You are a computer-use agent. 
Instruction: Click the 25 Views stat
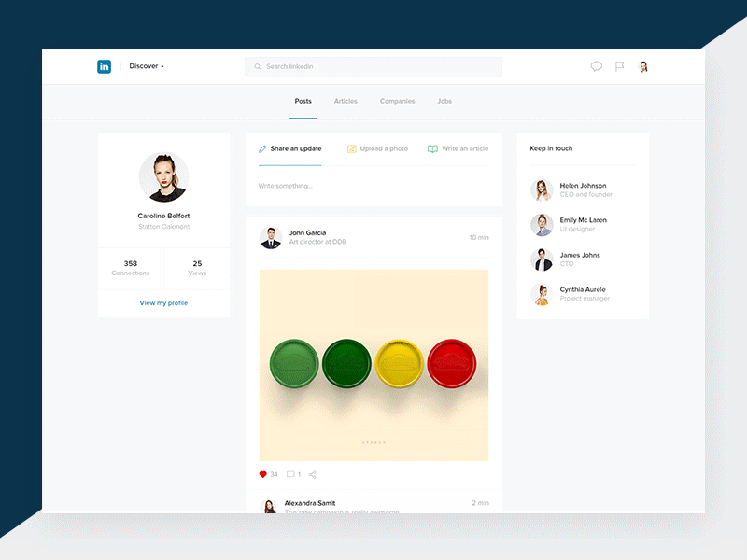point(197,268)
